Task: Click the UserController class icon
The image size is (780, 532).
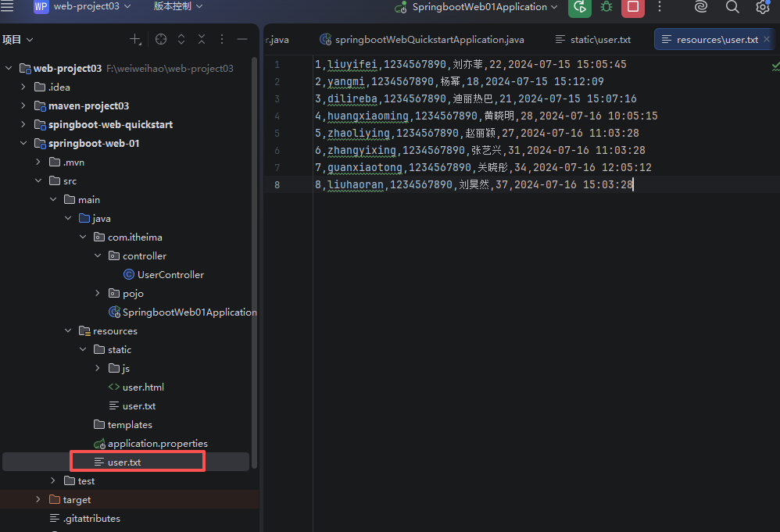Action: point(129,274)
